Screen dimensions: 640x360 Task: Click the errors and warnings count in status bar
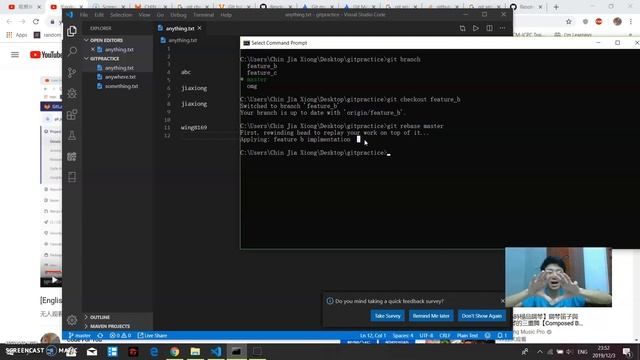point(120,336)
